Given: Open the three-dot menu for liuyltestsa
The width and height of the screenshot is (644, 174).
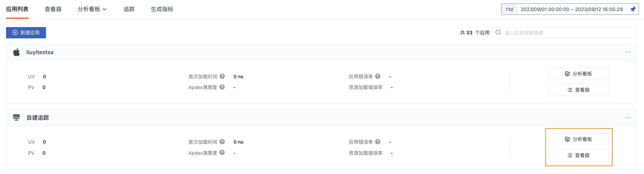Looking at the screenshot, I should click(627, 52).
